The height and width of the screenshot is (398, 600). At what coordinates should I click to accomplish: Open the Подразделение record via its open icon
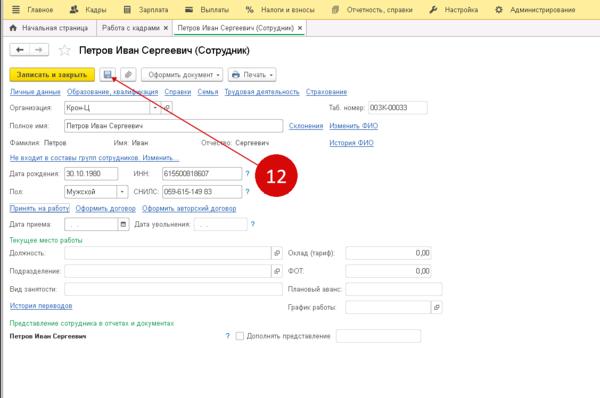pyautogui.click(x=277, y=271)
